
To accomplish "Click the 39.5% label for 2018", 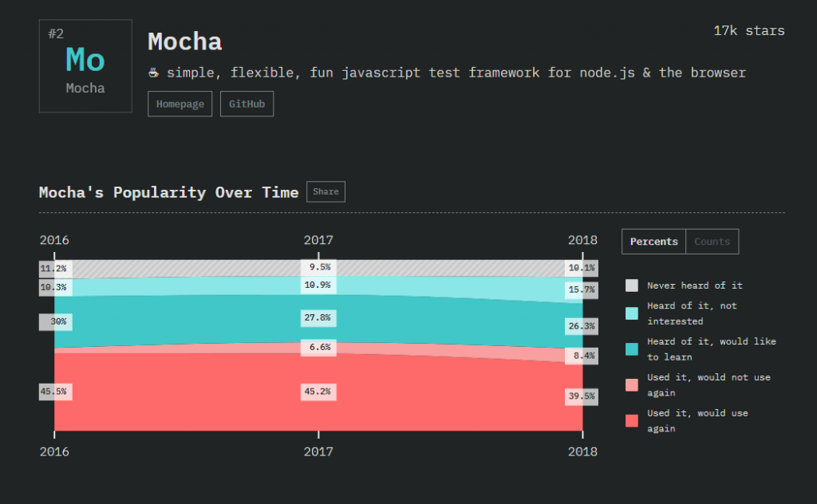I will click(x=582, y=396).
